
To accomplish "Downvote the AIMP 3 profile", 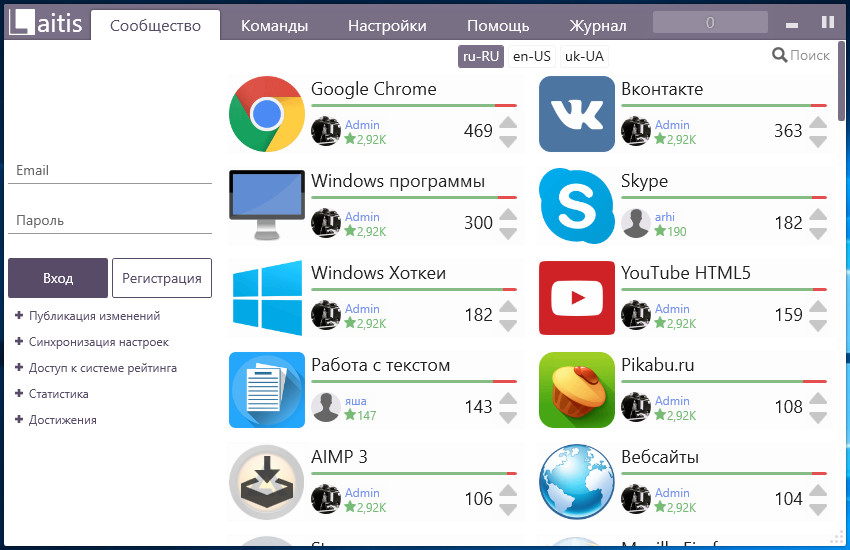I will [x=508, y=510].
